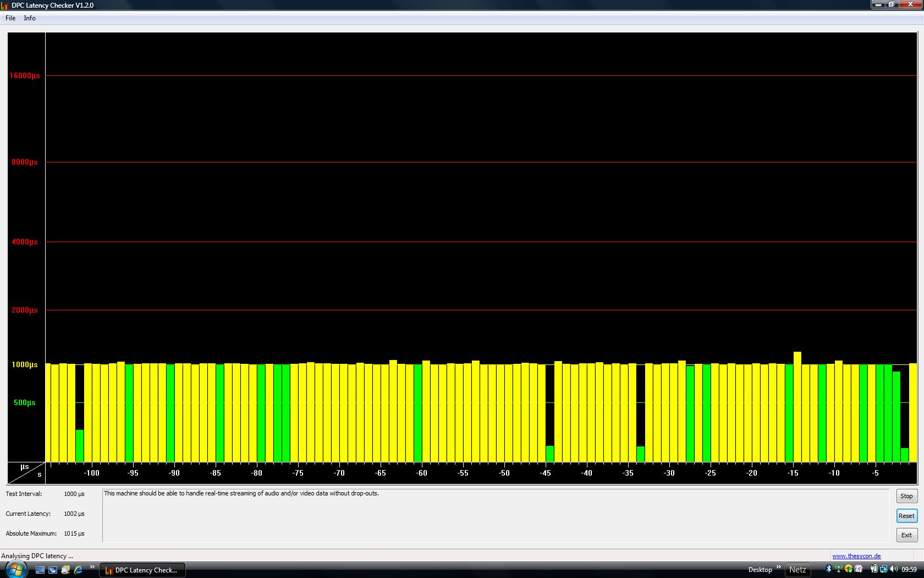The image size is (924, 578).
Task: Click the -5 time axis label
Action: [x=876, y=473]
